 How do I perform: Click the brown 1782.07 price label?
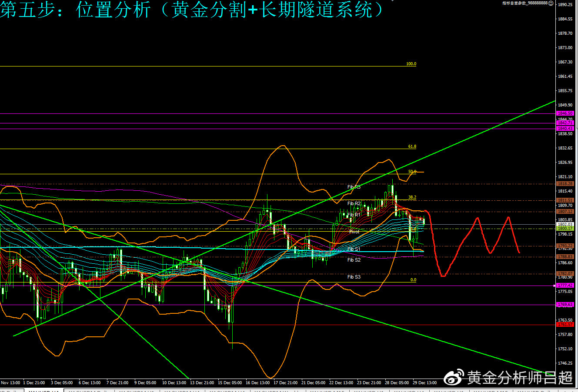click(x=565, y=274)
